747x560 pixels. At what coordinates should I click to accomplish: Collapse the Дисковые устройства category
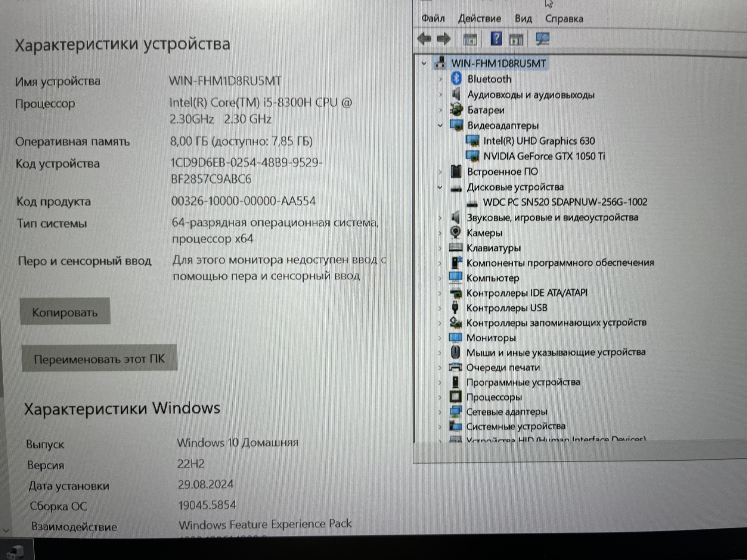pyautogui.click(x=440, y=187)
